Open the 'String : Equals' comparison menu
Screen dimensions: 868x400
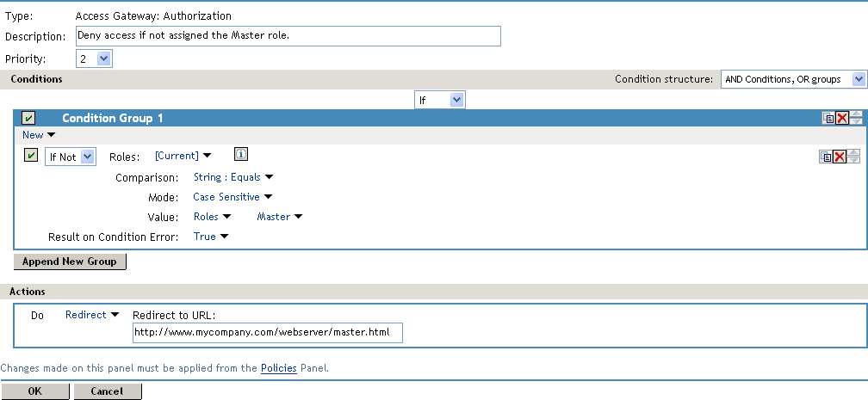coord(232,177)
